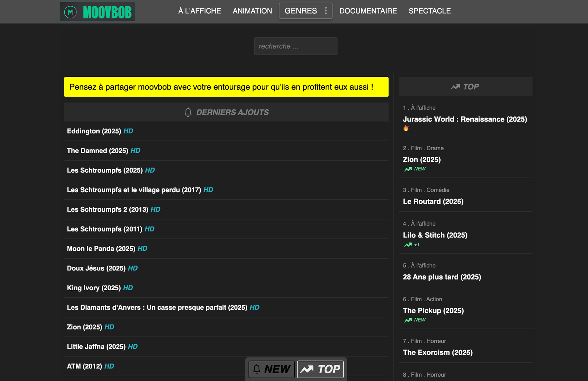The width and height of the screenshot is (588, 381).
Task: Open Les Schtroumpfs et le village perdu (2017)
Action: coord(134,190)
